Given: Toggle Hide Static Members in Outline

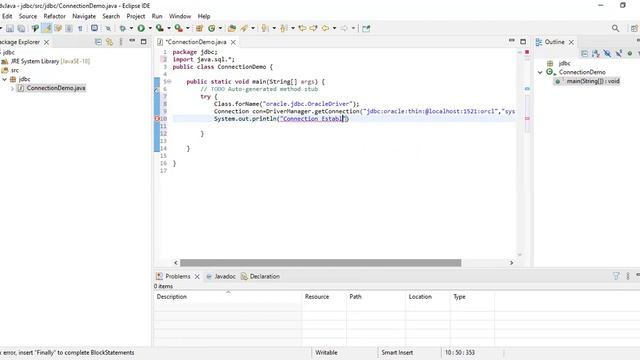Looking at the screenshot, I should coord(619,53).
